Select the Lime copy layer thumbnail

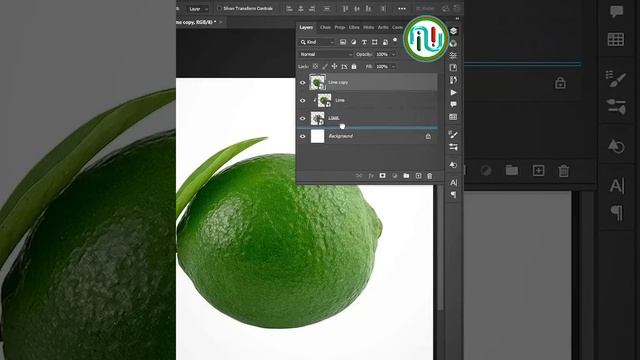[x=317, y=82]
